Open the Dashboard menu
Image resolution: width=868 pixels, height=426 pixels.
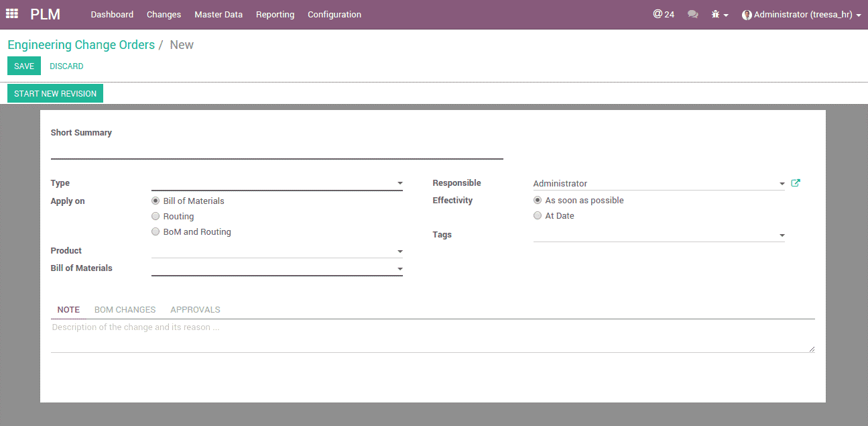112,14
